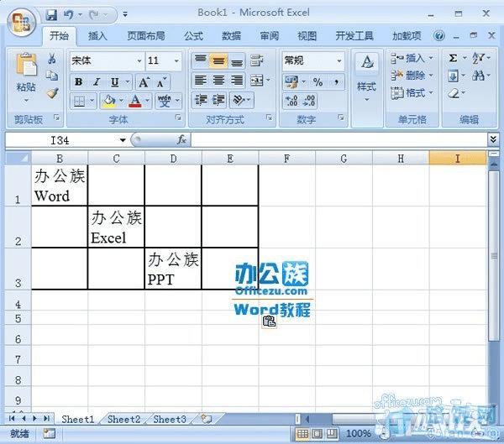Open the 字体 dialog launcher

pyautogui.click(x=178, y=118)
